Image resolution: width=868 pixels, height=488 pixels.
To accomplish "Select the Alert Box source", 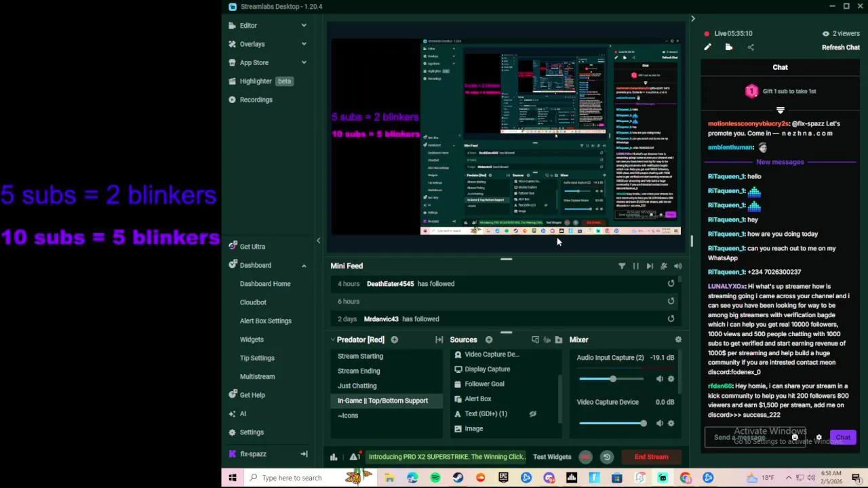I will click(x=478, y=399).
